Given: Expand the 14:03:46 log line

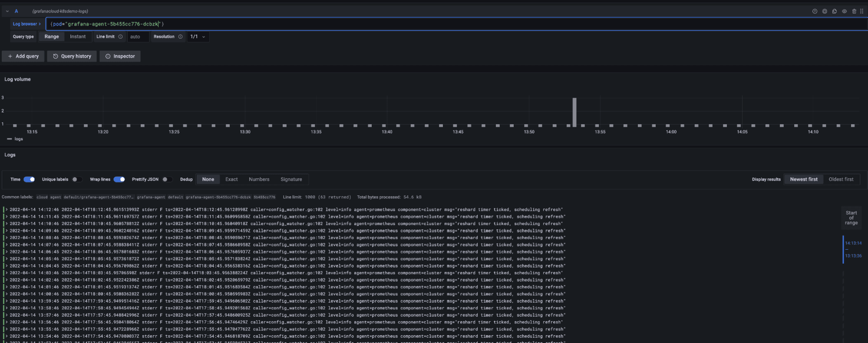Looking at the screenshot, I should point(7,273).
